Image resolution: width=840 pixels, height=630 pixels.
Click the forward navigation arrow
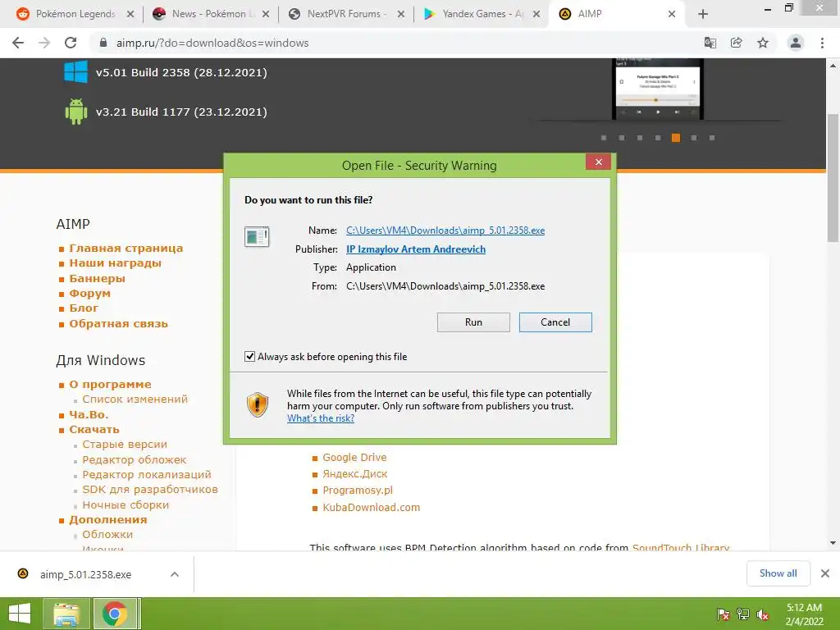44,43
